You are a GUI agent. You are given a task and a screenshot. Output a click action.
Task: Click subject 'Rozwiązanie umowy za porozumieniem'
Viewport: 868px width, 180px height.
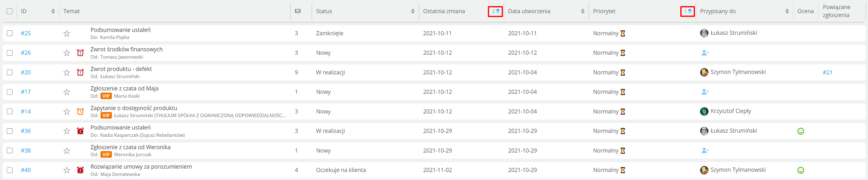click(x=141, y=167)
